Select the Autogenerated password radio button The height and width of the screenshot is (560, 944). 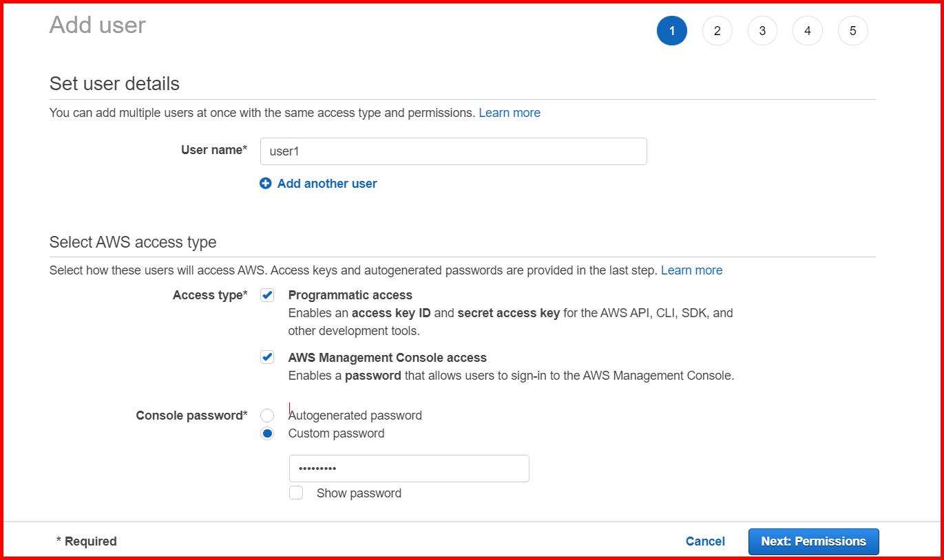[267, 415]
